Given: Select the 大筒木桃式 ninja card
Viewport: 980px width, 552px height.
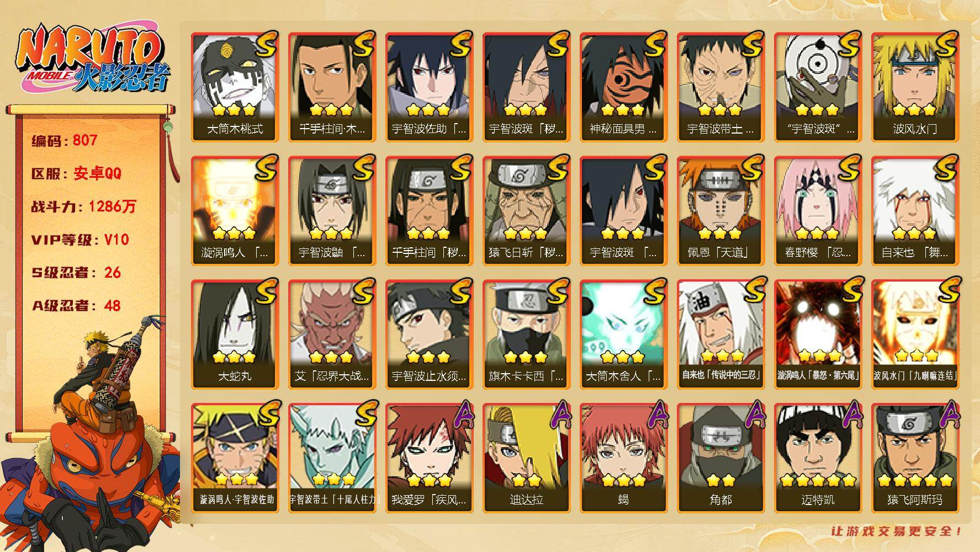Looking at the screenshot, I should tap(235, 87).
